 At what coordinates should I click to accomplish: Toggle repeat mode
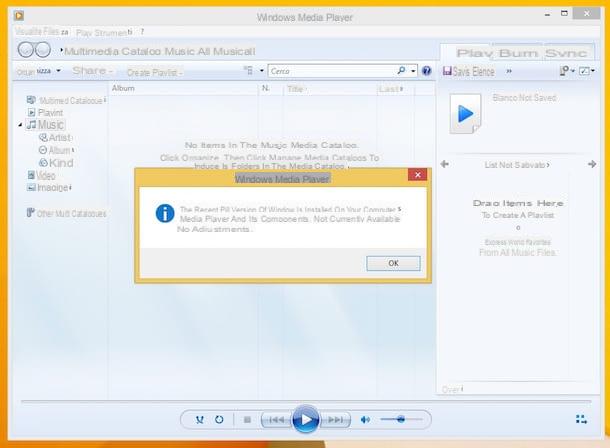tap(219, 420)
